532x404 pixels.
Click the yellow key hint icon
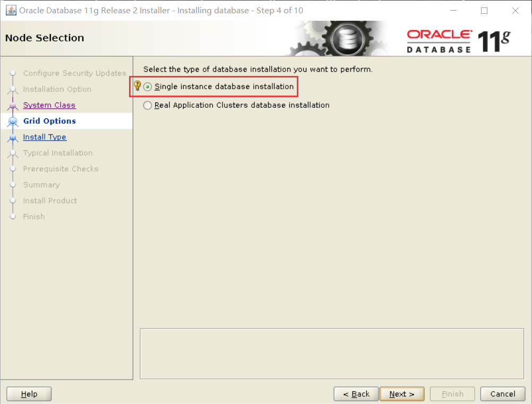click(x=137, y=85)
